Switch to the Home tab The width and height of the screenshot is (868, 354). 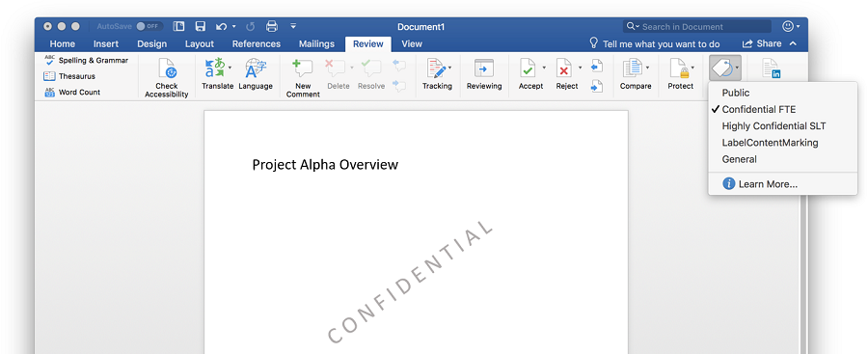click(63, 43)
